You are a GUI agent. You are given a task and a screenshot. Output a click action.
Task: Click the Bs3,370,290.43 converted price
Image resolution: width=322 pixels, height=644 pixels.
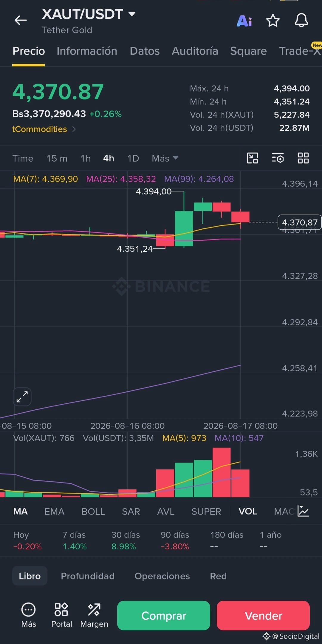click(49, 114)
